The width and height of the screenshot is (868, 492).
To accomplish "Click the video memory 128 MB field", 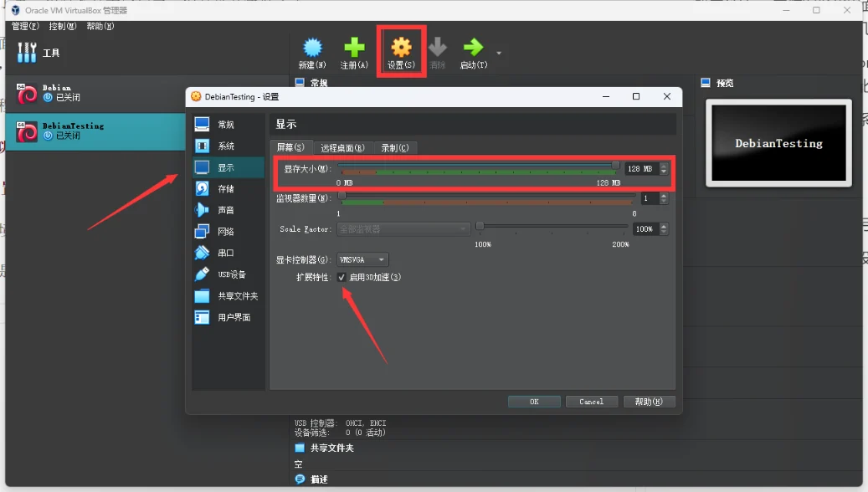I will (642, 168).
